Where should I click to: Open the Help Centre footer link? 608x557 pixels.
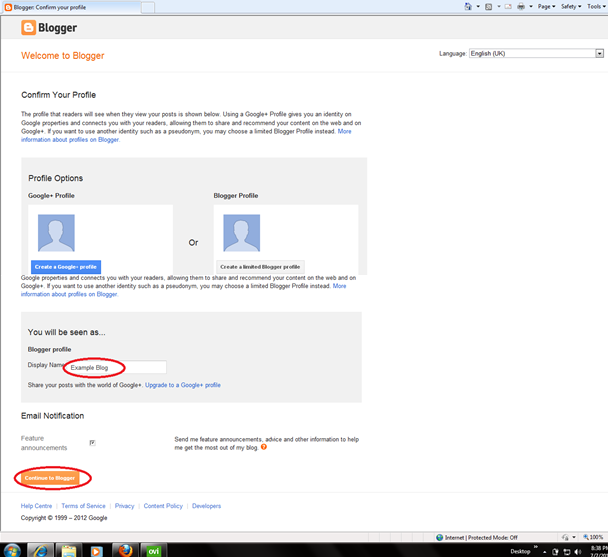click(x=36, y=506)
